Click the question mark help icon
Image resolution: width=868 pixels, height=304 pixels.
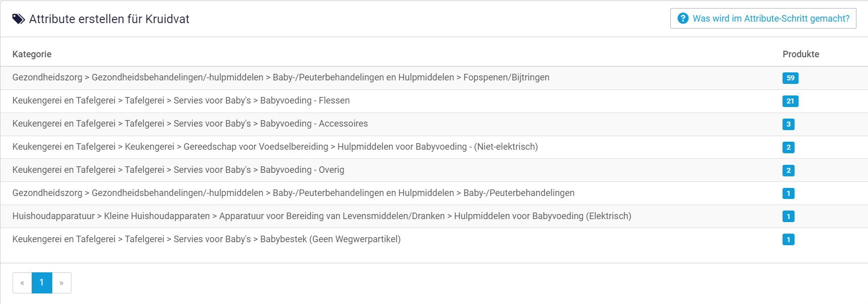tap(682, 19)
